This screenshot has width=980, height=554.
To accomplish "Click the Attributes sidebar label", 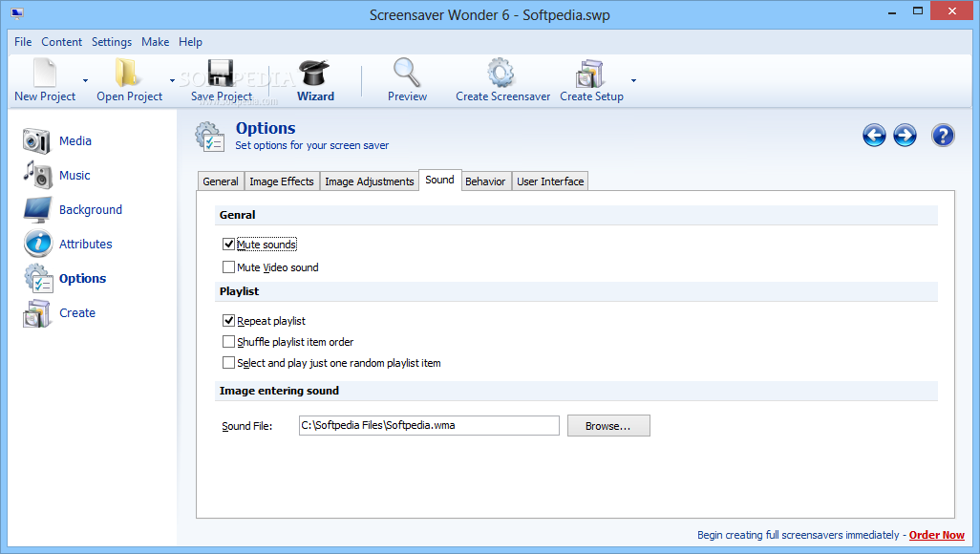I will [86, 244].
